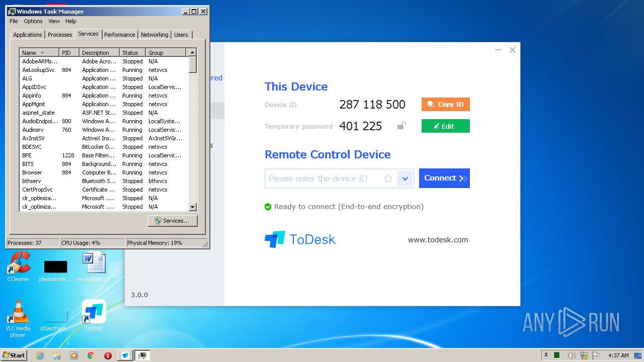Select the AxInstSV service row
644x362 pixels.
tap(104, 138)
